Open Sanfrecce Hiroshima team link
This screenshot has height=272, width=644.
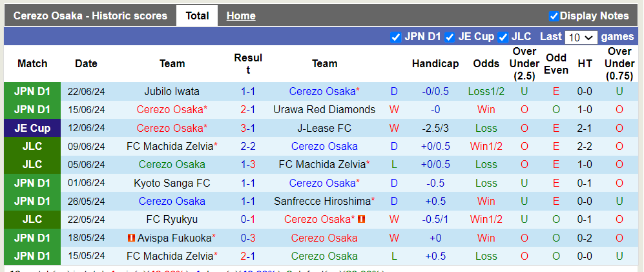[322, 201]
